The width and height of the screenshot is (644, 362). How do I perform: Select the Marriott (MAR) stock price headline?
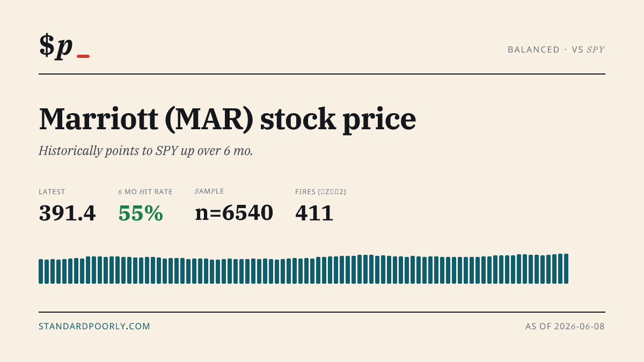pos(227,119)
